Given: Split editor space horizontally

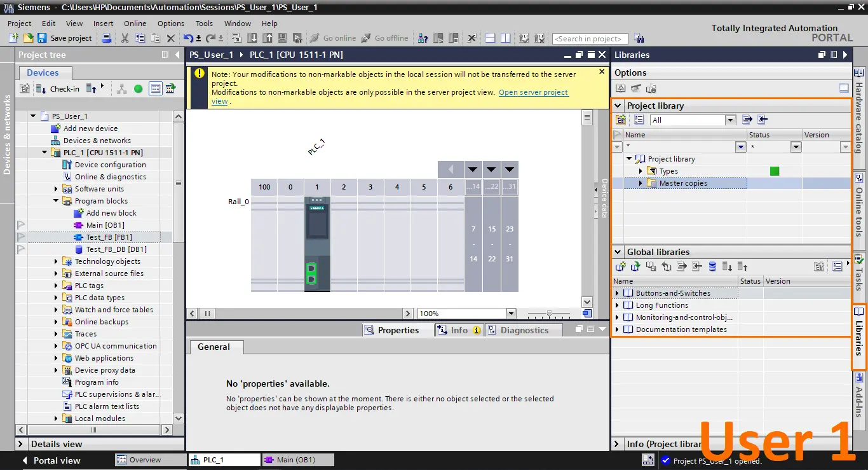Looking at the screenshot, I should click(x=491, y=38).
